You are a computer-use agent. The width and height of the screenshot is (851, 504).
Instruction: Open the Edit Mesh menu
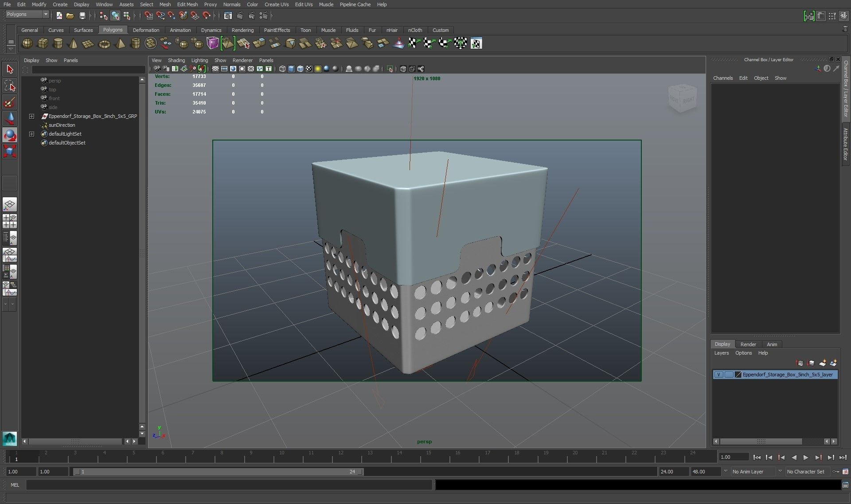(x=187, y=4)
